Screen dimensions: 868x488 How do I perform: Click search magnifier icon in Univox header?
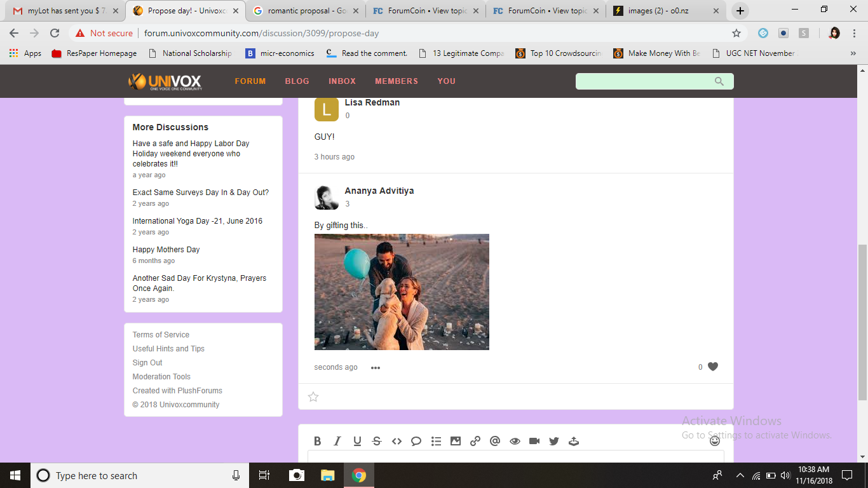pyautogui.click(x=719, y=81)
